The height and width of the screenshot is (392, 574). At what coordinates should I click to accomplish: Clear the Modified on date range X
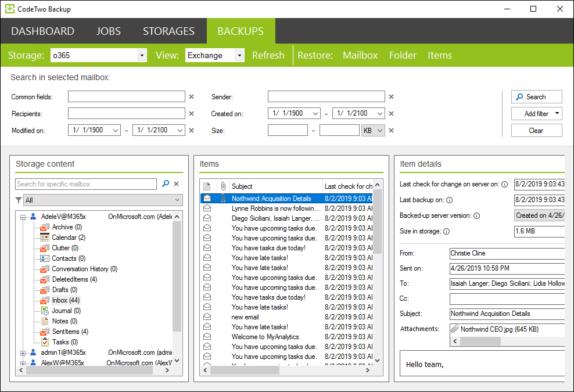[192, 130]
